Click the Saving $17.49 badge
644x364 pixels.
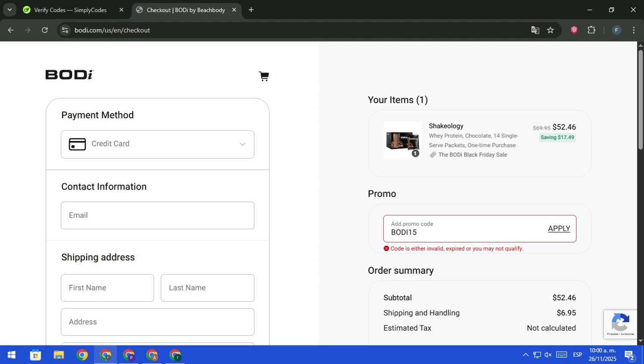[557, 138]
